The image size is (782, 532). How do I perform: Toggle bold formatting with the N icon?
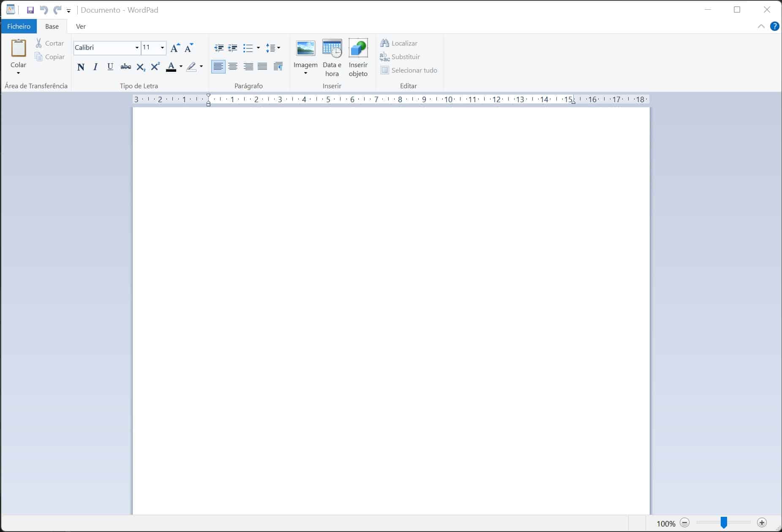(81, 67)
